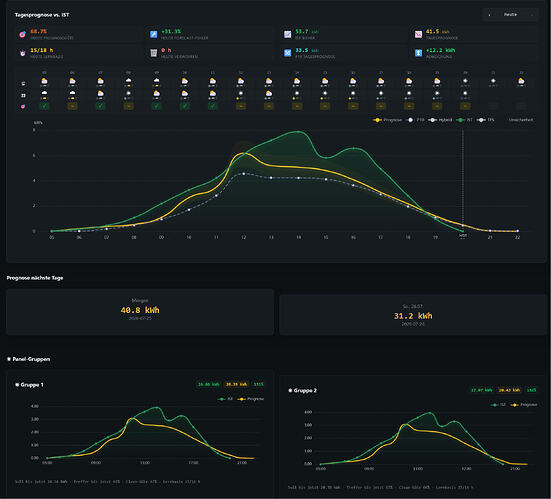Click the trash icon beside 0 h

click(x=154, y=53)
